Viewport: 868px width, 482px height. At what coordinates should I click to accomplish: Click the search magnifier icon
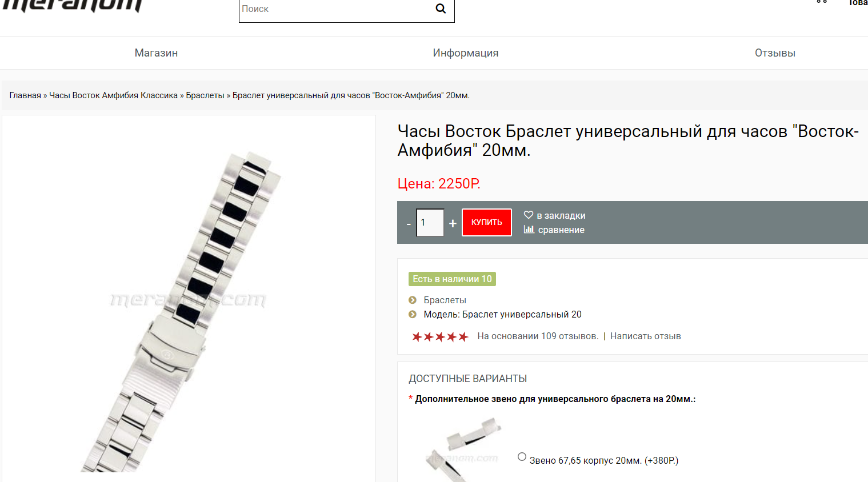441,9
